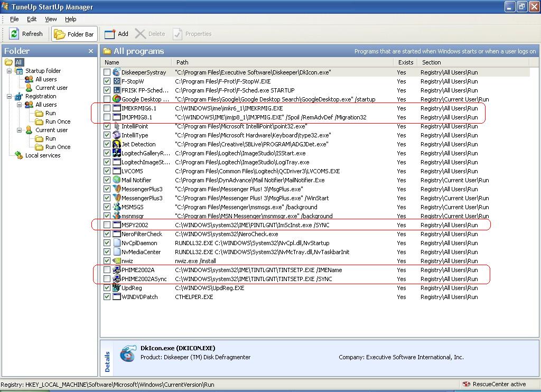Image resolution: width=541 pixels, height=392 pixels.
Task: Click the IntelliType program icon
Action: (x=117, y=135)
